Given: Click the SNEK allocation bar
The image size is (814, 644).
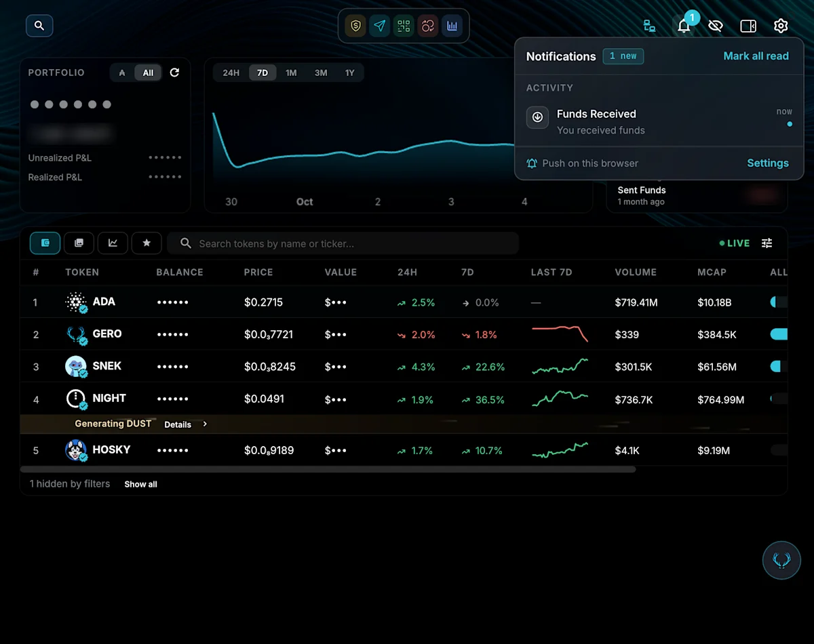Looking at the screenshot, I should click(x=779, y=367).
